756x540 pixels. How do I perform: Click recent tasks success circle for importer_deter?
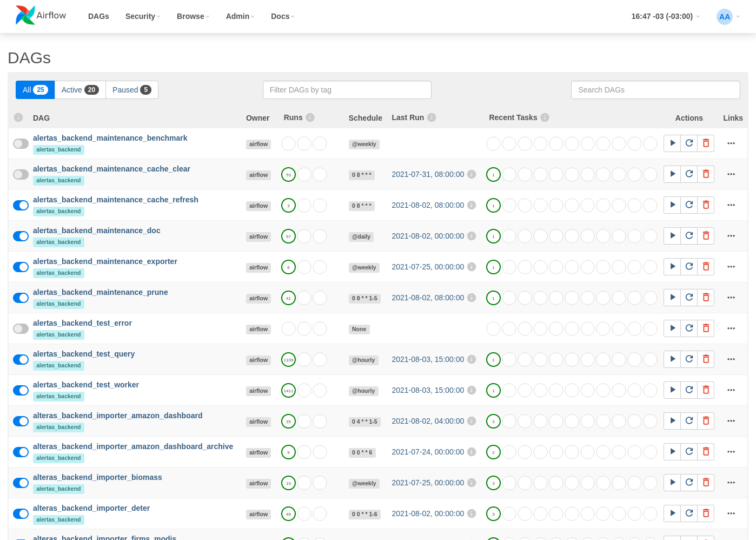click(x=493, y=513)
